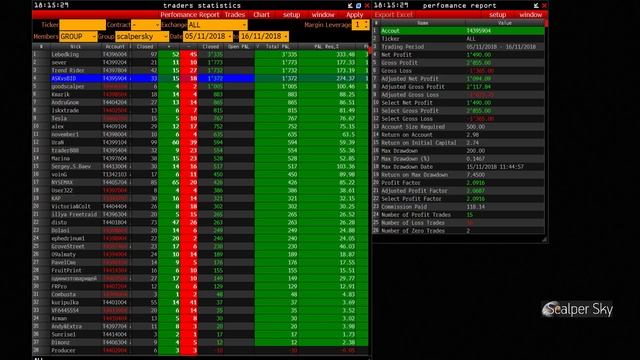Open setup menu in traders statistics
Image resolution: width=640 pixels, height=360 pixels.
(291, 15)
